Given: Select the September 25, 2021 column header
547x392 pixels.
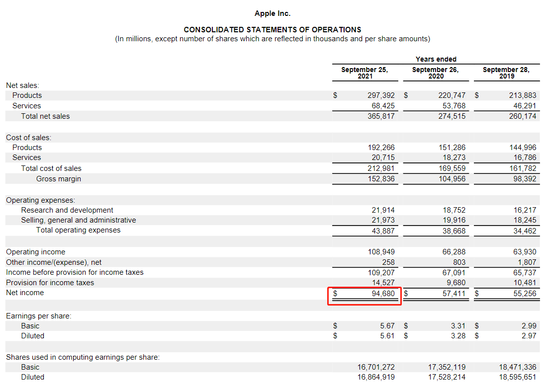Looking at the screenshot, I should pos(365,73).
